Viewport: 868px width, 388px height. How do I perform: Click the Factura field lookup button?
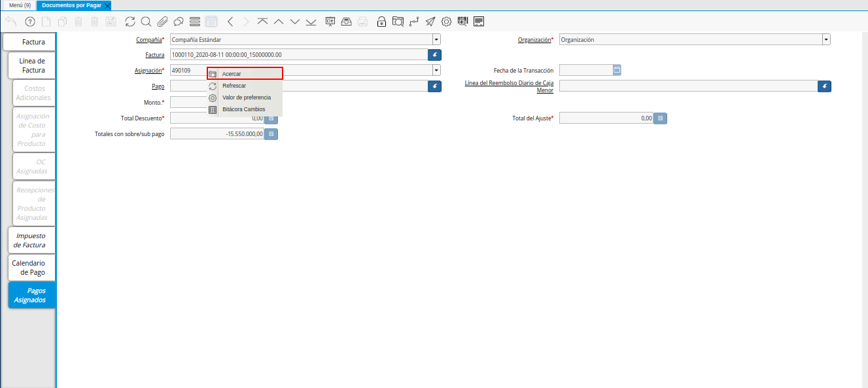[x=434, y=55]
